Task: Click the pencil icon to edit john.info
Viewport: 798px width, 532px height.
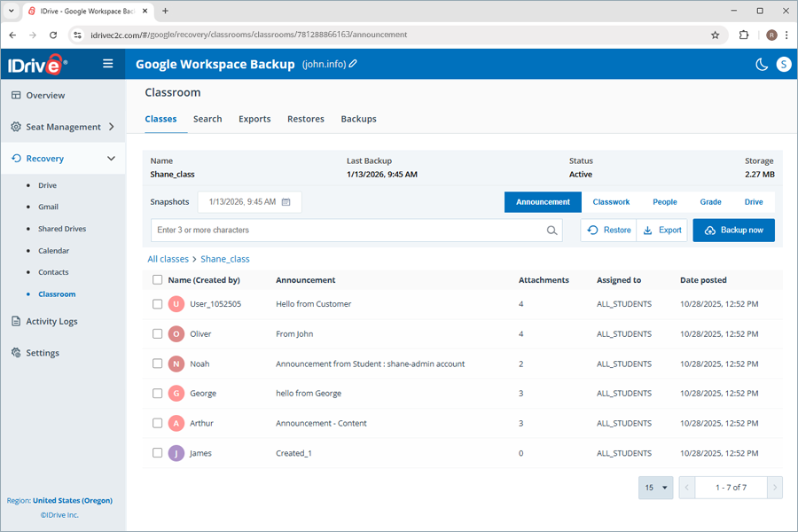Action: click(x=353, y=64)
